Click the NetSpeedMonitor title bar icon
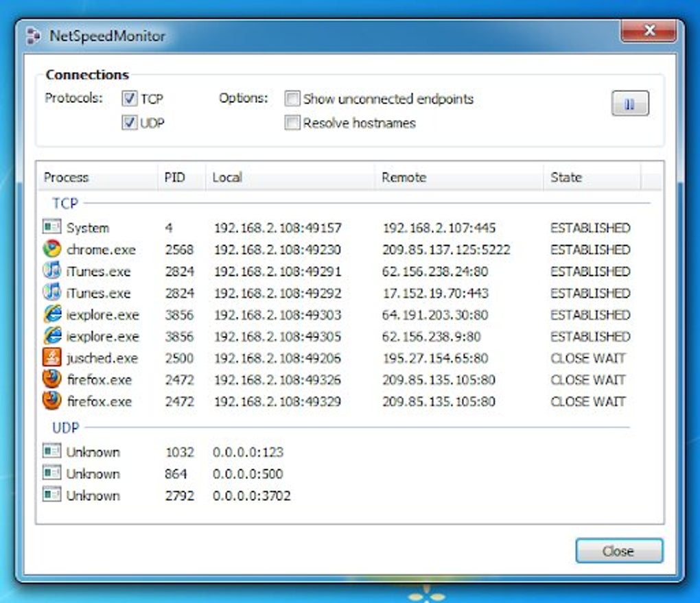The height and width of the screenshot is (603, 700). click(x=32, y=36)
